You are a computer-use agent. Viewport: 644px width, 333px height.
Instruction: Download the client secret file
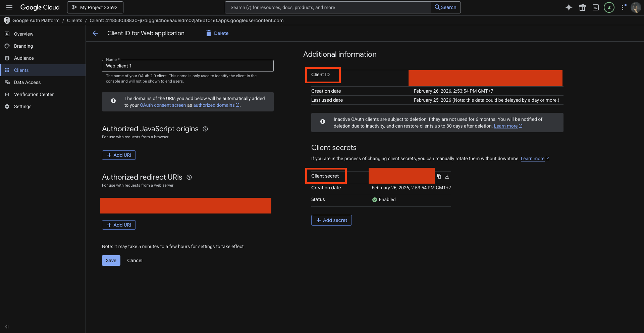pyautogui.click(x=447, y=176)
